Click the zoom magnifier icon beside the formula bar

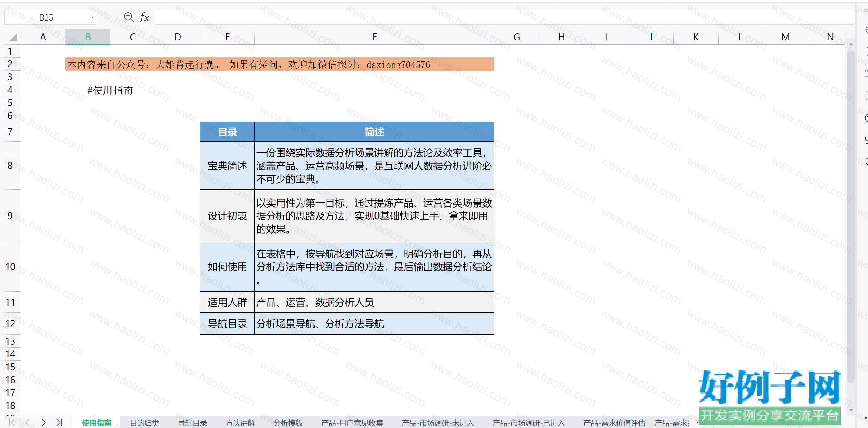coord(128,17)
